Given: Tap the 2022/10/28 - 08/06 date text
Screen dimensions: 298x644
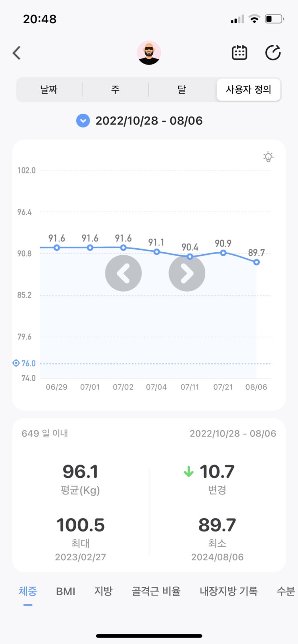Looking at the screenshot, I should (149, 121).
